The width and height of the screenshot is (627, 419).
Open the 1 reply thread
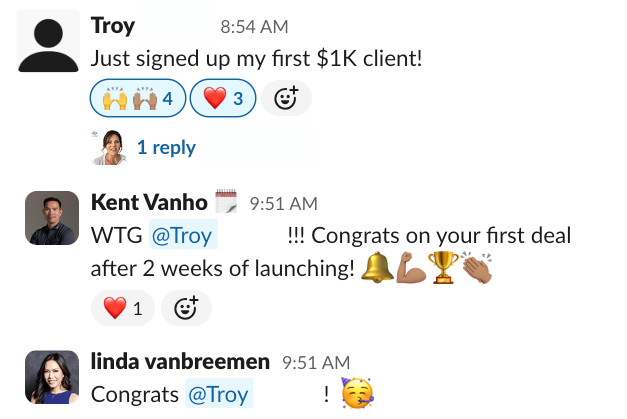[166, 148]
